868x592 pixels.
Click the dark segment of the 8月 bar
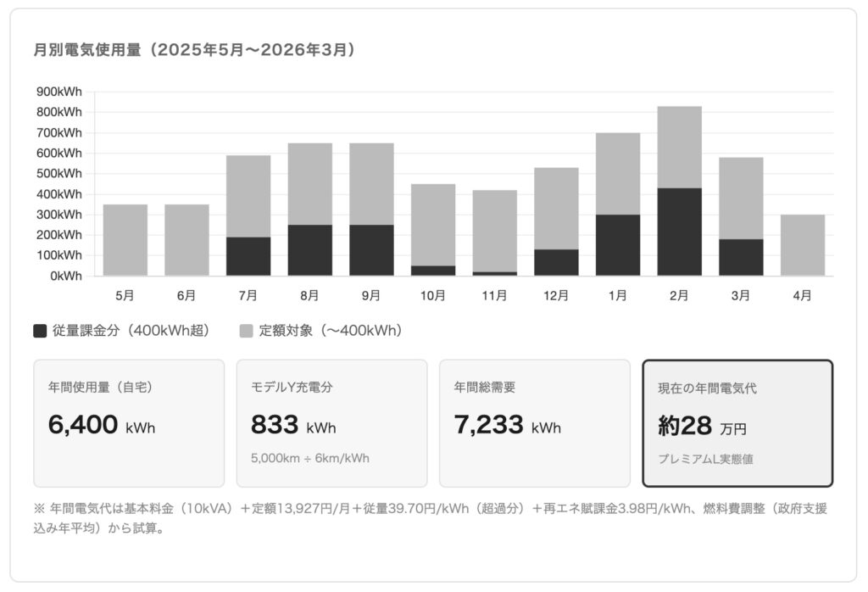click(309, 250)
